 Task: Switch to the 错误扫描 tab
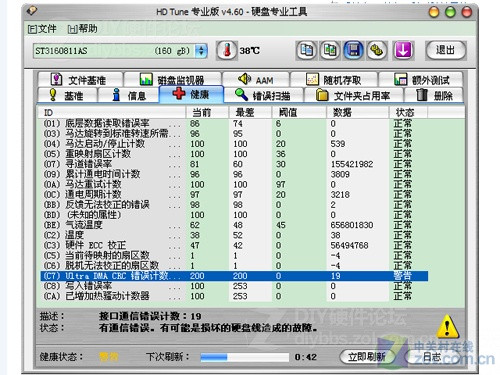tap(263, 95)
